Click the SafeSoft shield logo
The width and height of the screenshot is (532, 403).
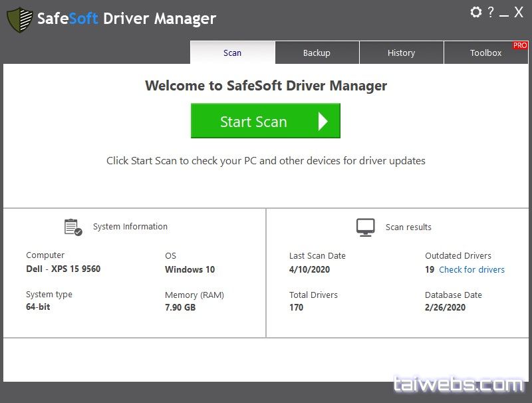pos(19,19)
